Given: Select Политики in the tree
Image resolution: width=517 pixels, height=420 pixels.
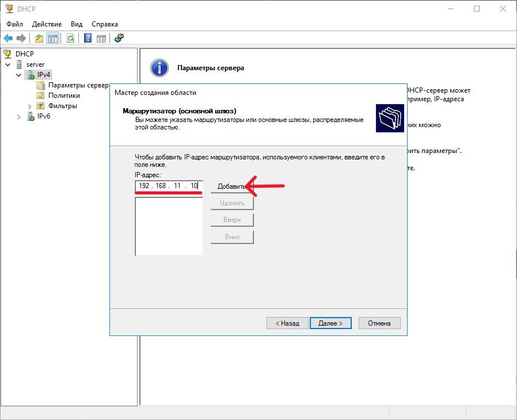Looking at the screenshot, I should point(64,96).
